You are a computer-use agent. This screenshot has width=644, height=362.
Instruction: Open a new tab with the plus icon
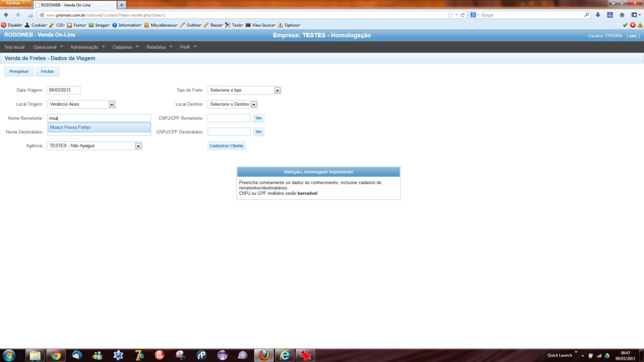click(x=122, y=5)
